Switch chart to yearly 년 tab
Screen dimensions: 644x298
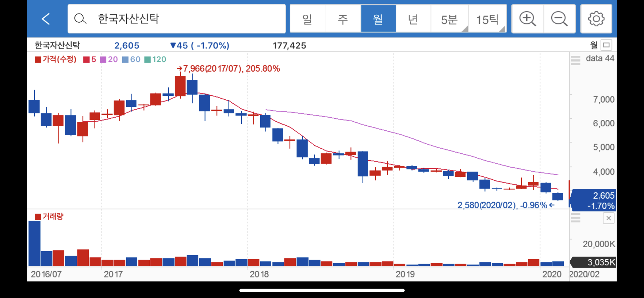[x=413, y=19]
